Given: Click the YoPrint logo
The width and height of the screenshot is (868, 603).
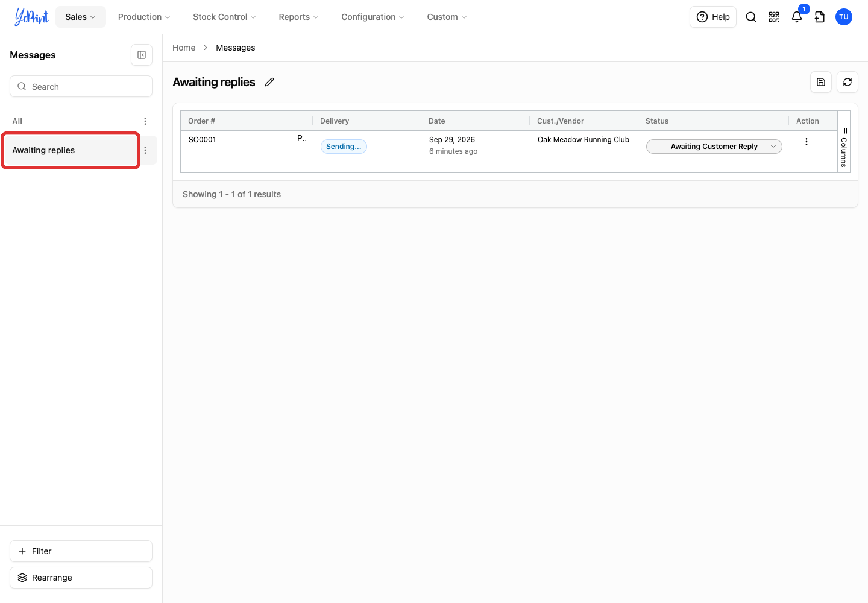Looking at the screenshot, I should point(31,17).
